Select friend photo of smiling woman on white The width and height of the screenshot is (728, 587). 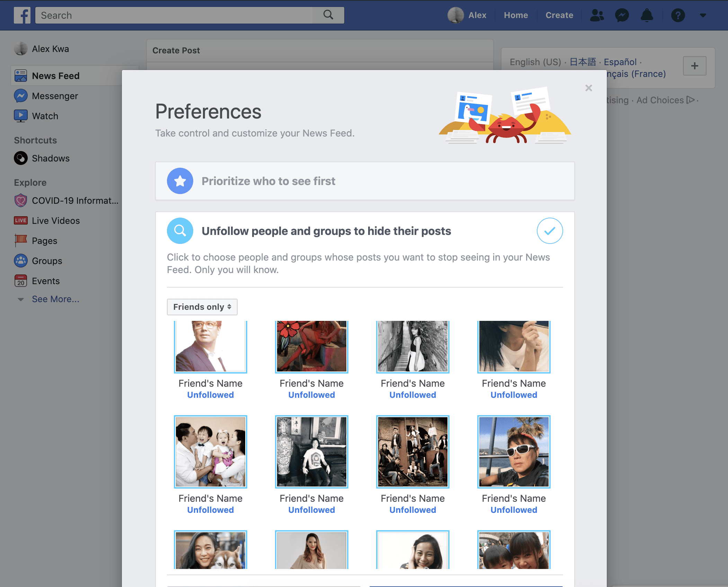click(413, 550)
